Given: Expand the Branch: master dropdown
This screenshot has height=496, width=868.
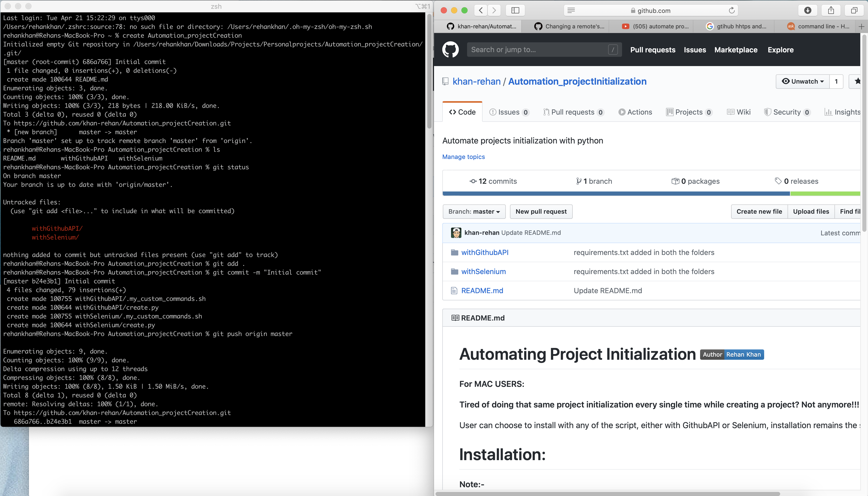Looking at the screenshot, I should (x=474, y=212).
